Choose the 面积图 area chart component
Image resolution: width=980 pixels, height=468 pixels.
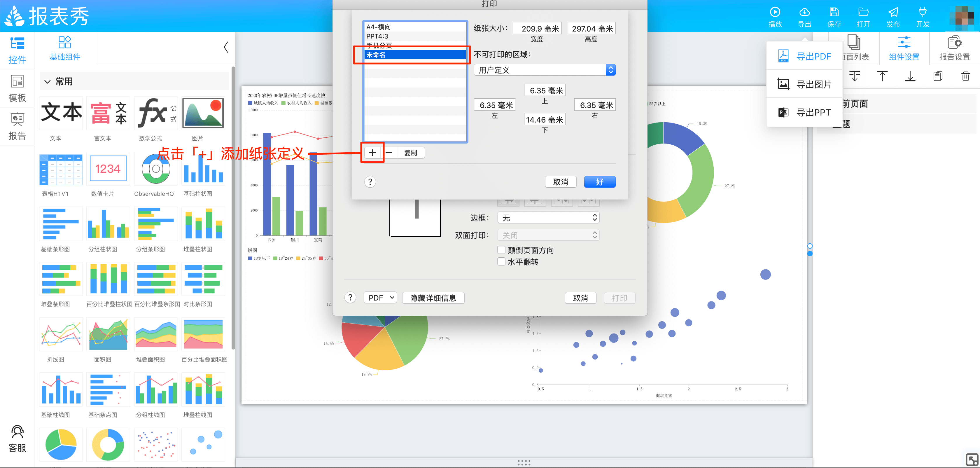[108, 334]
